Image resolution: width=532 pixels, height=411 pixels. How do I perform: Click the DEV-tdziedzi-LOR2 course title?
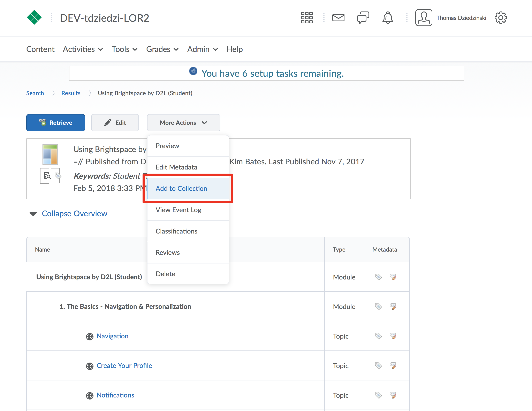105,18
